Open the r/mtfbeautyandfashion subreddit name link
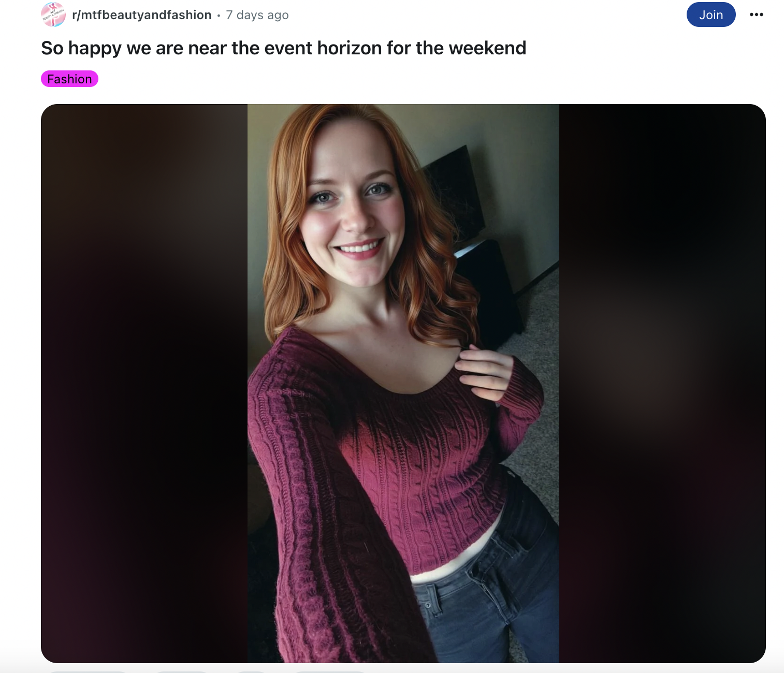This screenshot has height=673, width=784. pos(142,15)
